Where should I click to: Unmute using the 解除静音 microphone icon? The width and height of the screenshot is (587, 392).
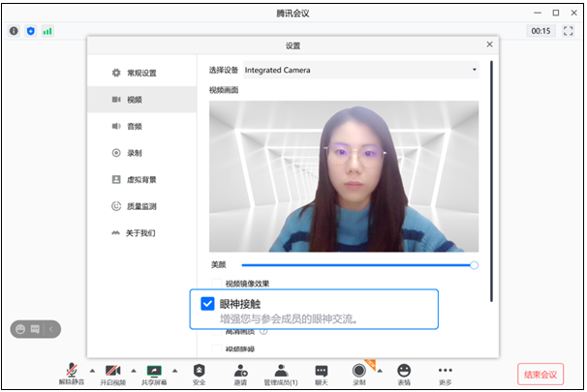point(72,370)
